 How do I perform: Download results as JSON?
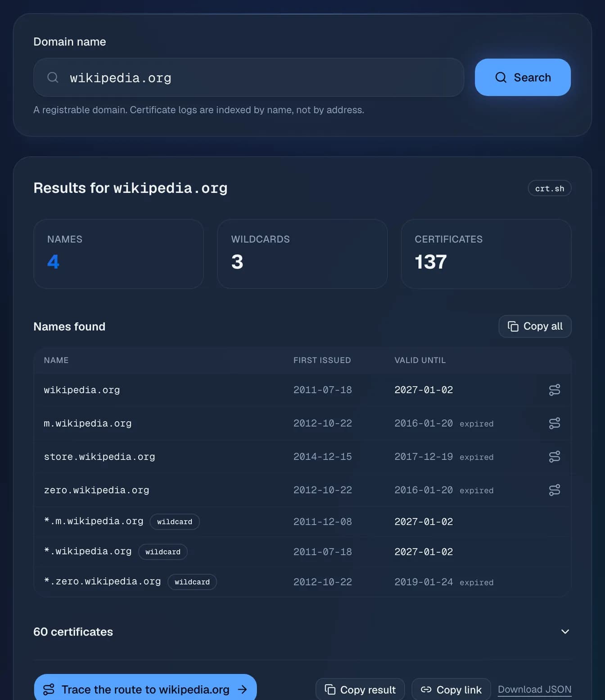pos(534,690)
